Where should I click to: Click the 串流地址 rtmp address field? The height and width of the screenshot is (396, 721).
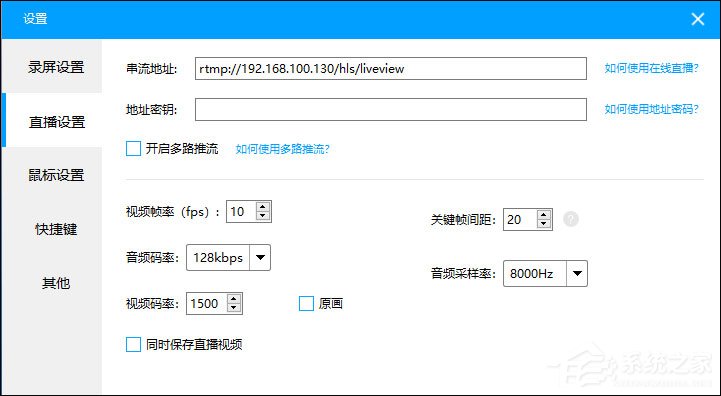(x=391, y=69)
